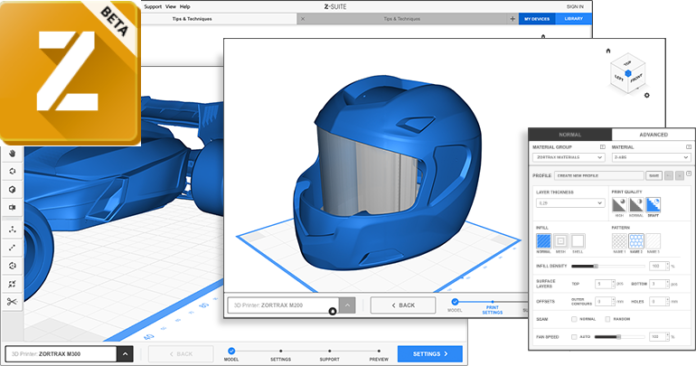696x366 pixels.
Task: Enable the Random seam checkbox
Action: tap(608, 319)
